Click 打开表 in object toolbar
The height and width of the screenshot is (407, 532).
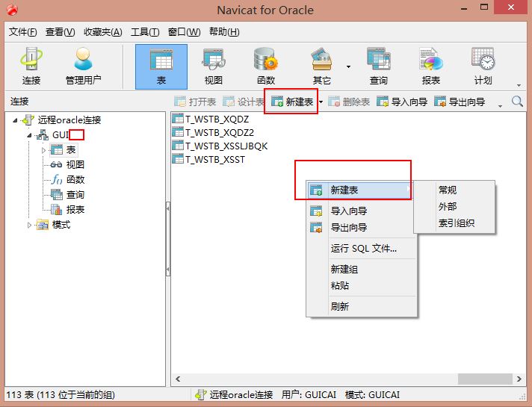195,102
